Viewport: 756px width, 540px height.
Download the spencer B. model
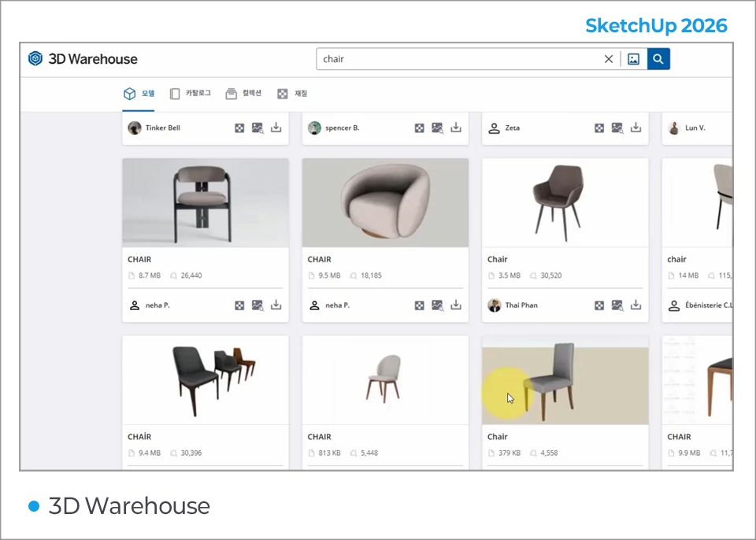pyautogui.click(x=456, y=128)
